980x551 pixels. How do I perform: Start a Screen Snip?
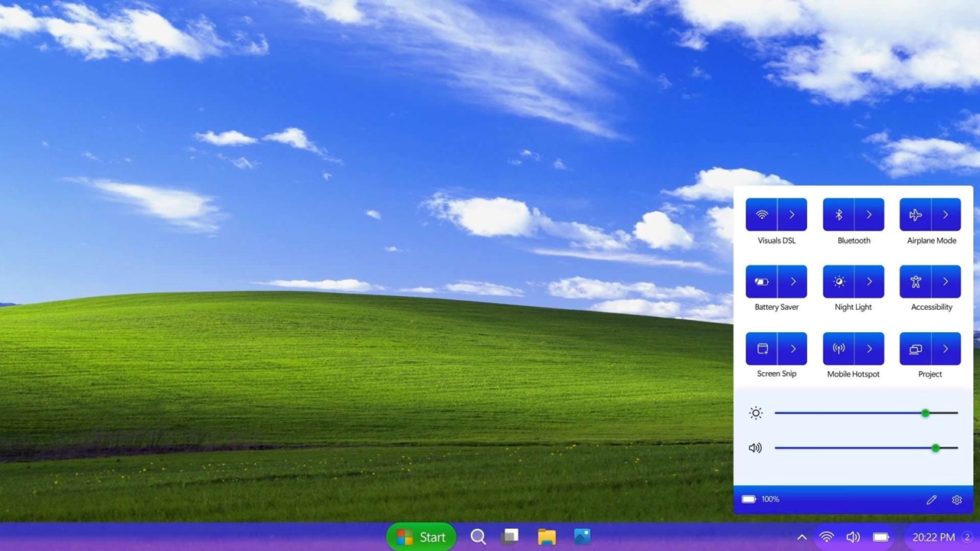tap(761, 348)
